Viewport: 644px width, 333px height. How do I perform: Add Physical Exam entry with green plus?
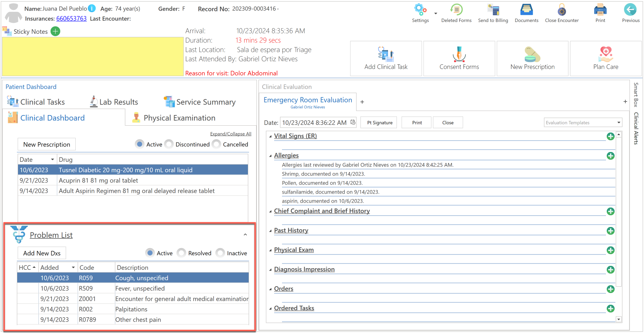[611, 250]
